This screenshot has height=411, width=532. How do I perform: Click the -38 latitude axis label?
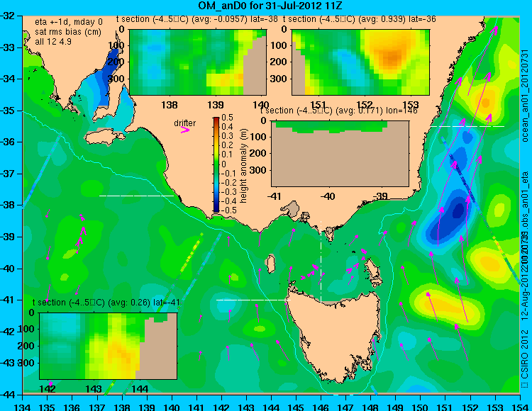click(x=9, y=205)
